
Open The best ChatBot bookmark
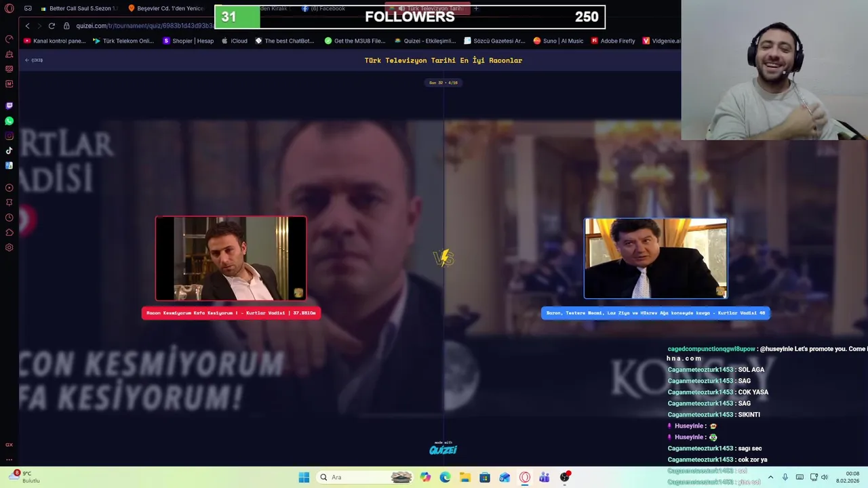(x=285, y=41)
